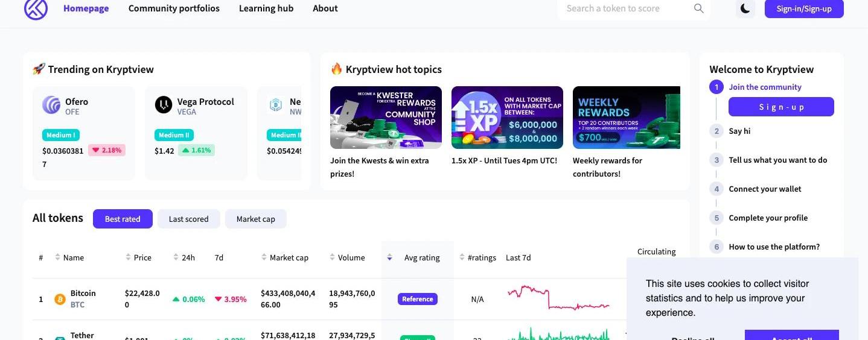
Task: Click the Bitcoin coin icon
Action: tap(60, 299)
